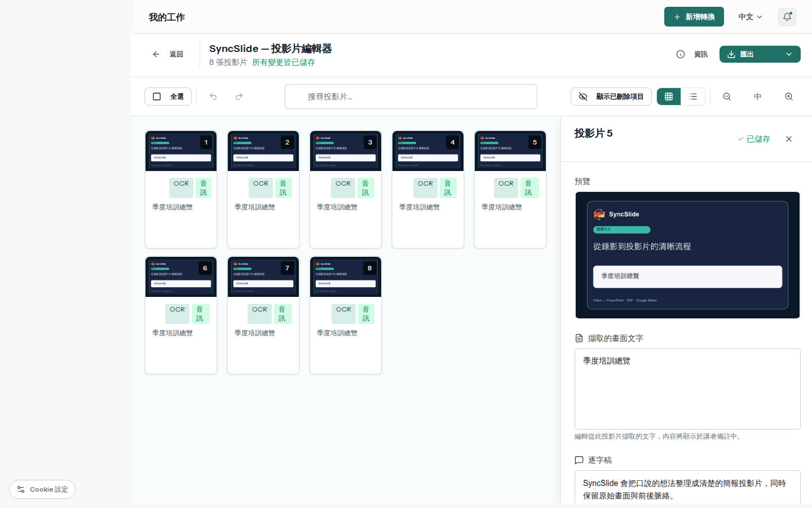Click the 音訊 badge on slide 6
Image resolution: width=812 pixels, height=508 pixels.
pos(200,314)
